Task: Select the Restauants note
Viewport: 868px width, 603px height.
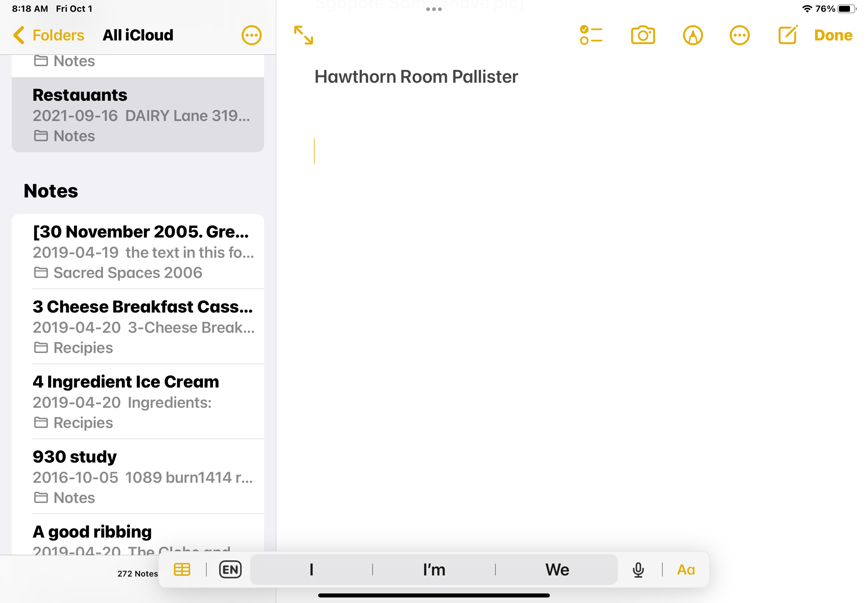Action: (138, 115)
